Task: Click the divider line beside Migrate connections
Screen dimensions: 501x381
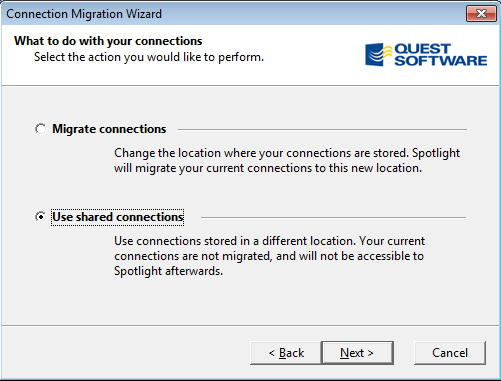Action: (322, 129)
